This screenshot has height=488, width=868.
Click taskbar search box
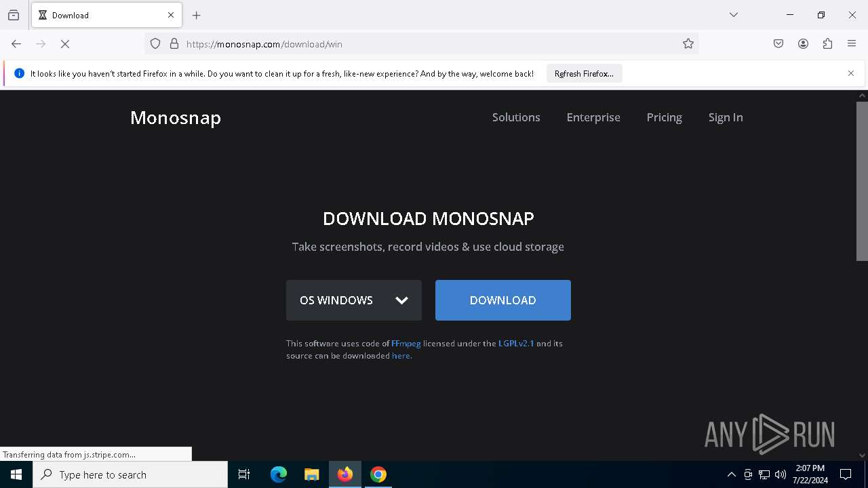pos(130,474)
